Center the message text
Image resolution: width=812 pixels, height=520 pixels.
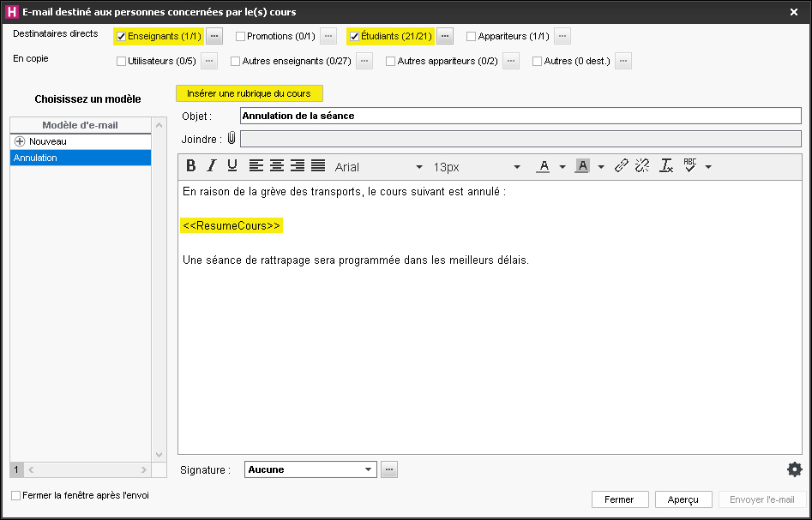(x=277, y=166)
